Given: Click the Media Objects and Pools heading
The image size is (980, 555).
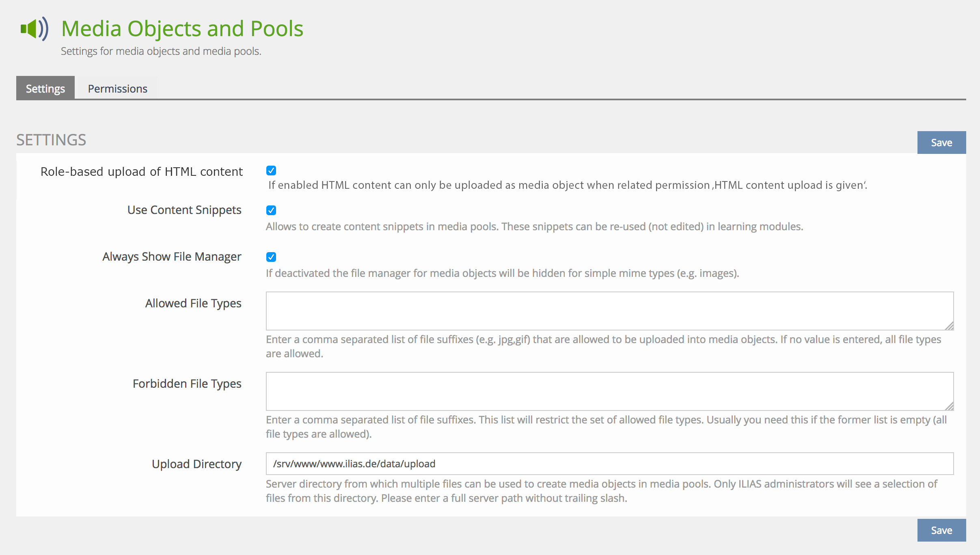Looking at the screenshot, I should (182, 29).
